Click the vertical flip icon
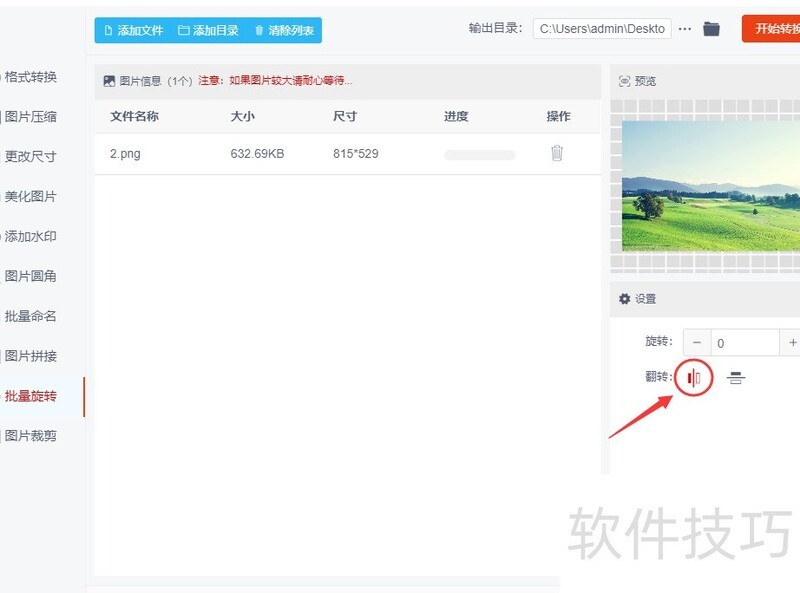 [736, 378]
